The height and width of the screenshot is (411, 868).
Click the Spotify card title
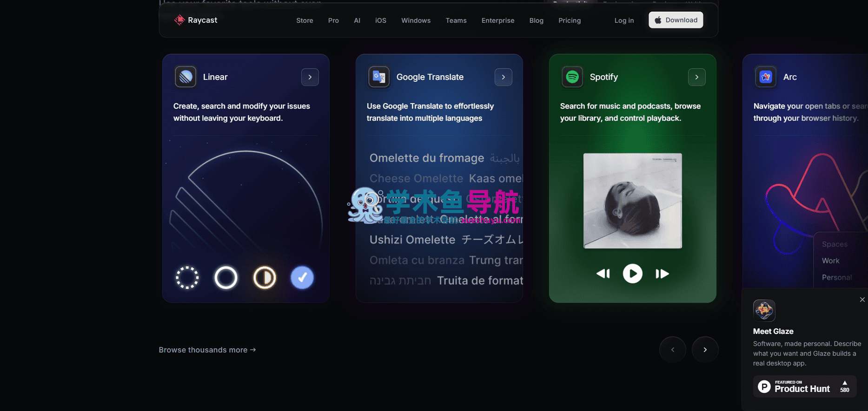(604, 77)
